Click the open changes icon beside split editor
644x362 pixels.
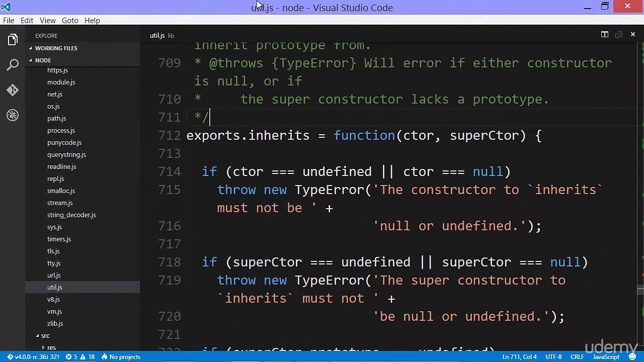tap(619, 35)
